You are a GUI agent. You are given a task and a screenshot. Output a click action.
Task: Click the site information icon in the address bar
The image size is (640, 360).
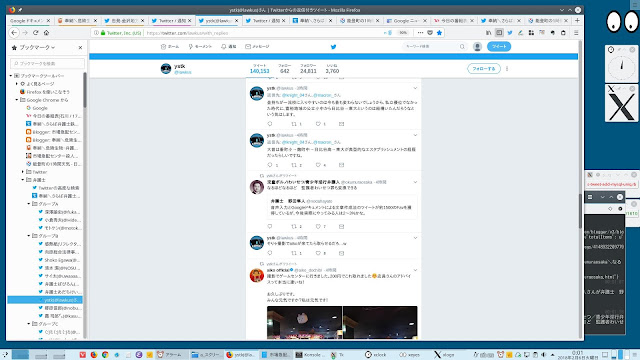tap(96, 33)
